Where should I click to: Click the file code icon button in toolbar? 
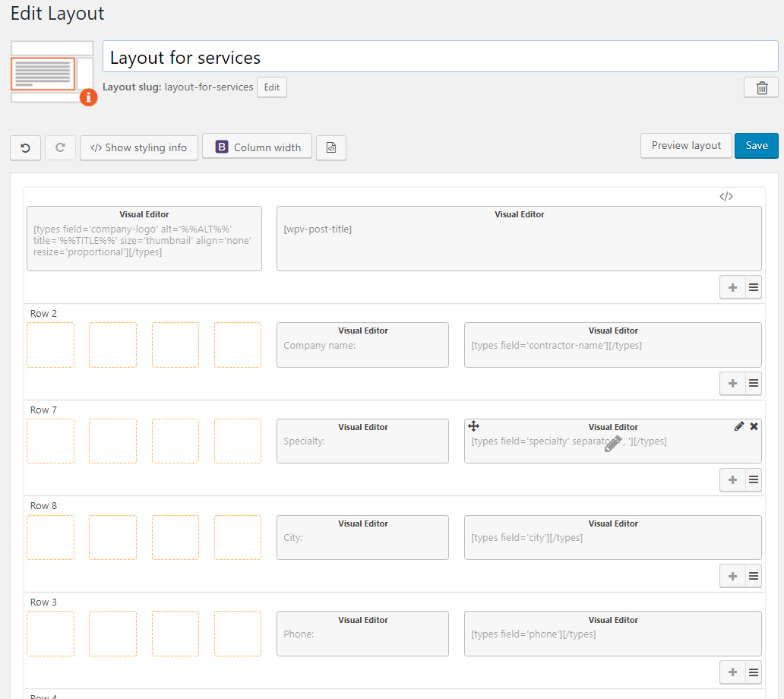tap(331, 148)
